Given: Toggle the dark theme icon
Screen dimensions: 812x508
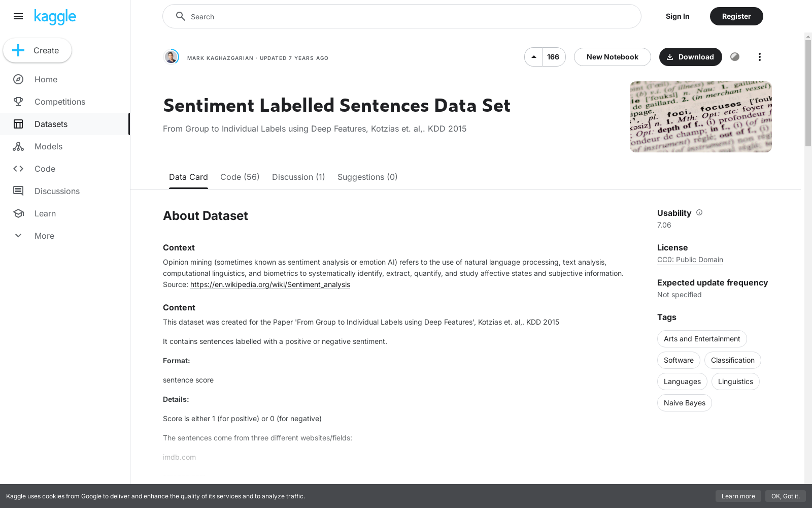Looking at the screenshot, I should click(x=735, y=57).
